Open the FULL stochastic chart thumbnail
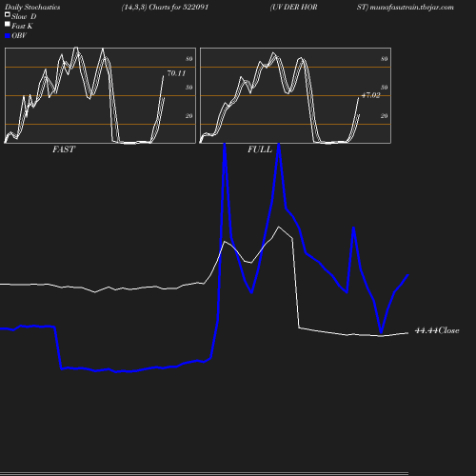This screenshot has width=476, height=476. 295,95
